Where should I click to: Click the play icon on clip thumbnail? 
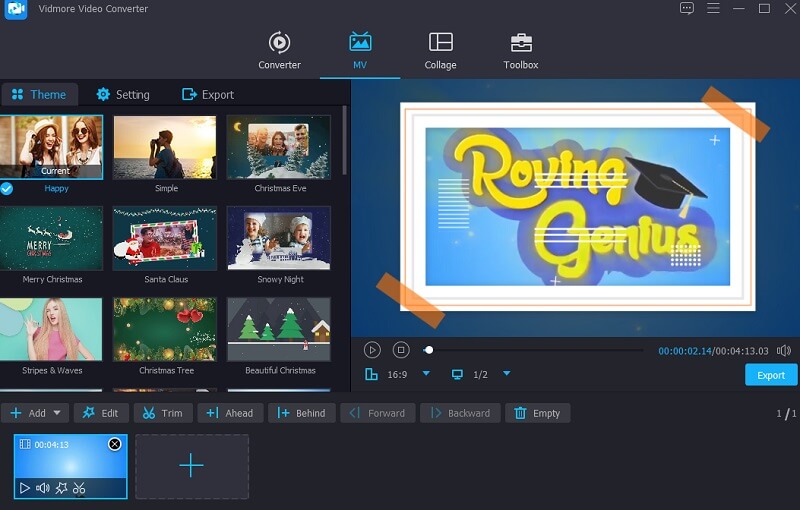tap(25, 488)
